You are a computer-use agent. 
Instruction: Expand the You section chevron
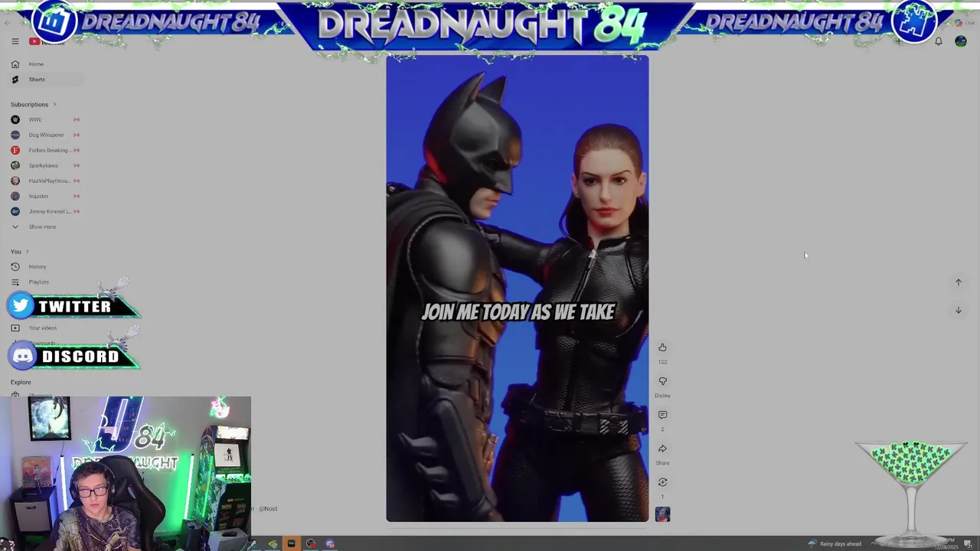coord(27,251)
